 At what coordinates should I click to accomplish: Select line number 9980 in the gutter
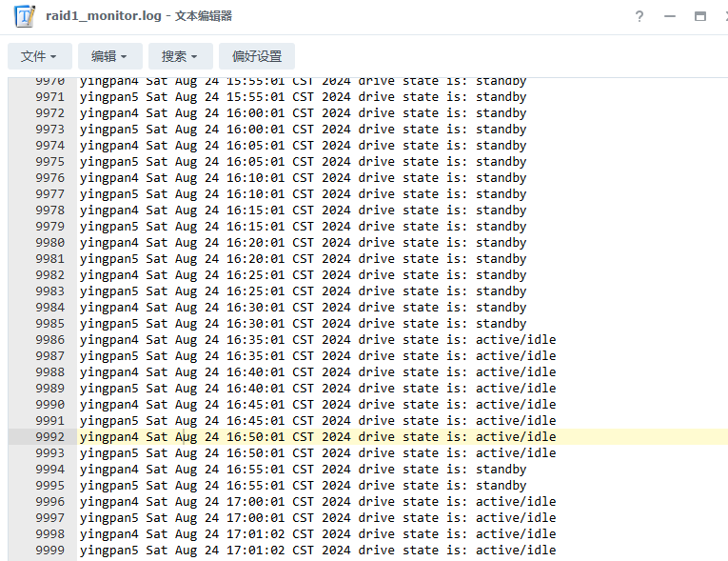pyautogui.click(x=49, y=243)
